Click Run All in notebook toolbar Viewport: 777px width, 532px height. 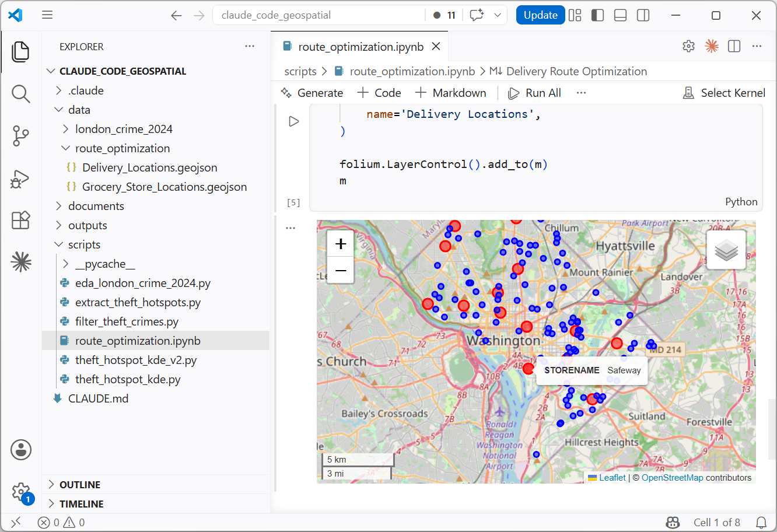(535, 93)
